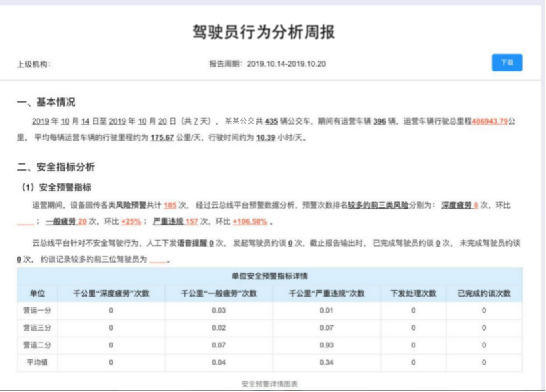Click the 已完成约谈次数 column header

pos(484,293)
